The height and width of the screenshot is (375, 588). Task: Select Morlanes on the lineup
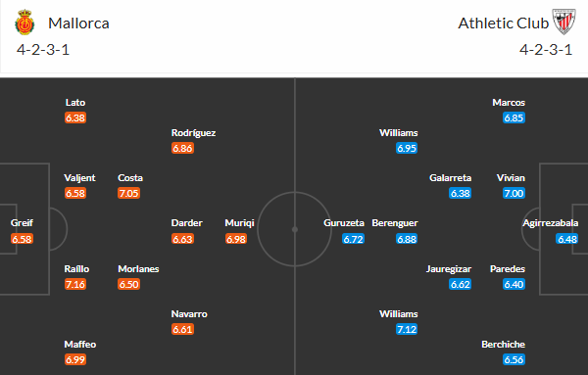pos(138,269)
